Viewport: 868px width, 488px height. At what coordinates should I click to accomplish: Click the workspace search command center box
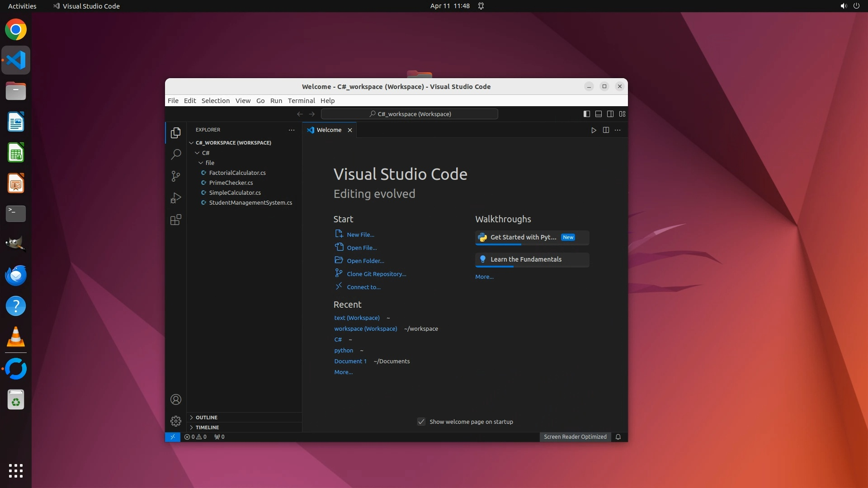410,114
